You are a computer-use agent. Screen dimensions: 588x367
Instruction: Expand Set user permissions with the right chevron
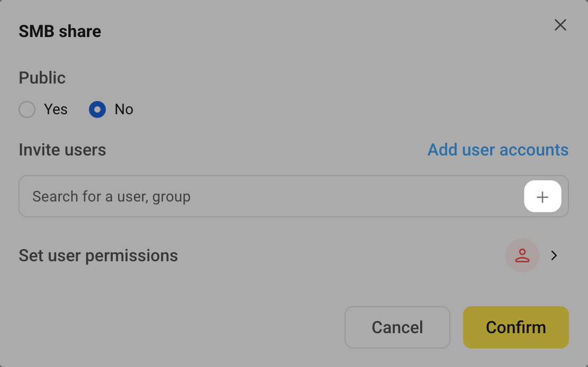554,255
